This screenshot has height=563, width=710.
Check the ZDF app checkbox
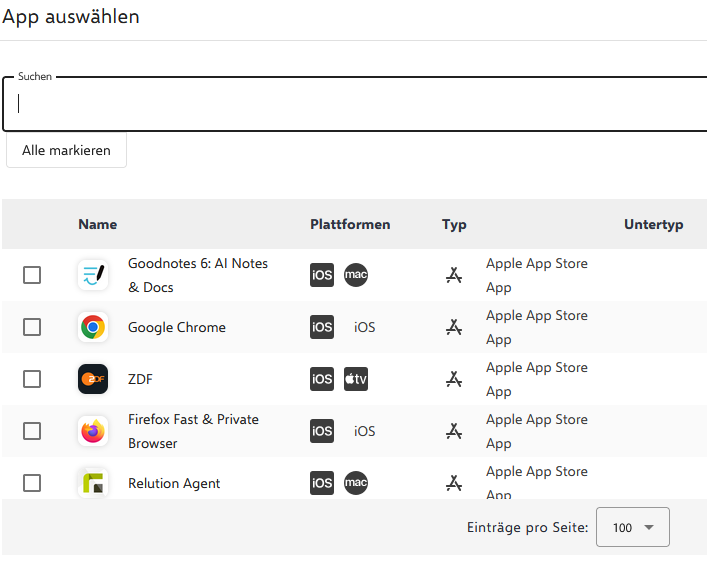pyautogui.click(x=32, y=379)
